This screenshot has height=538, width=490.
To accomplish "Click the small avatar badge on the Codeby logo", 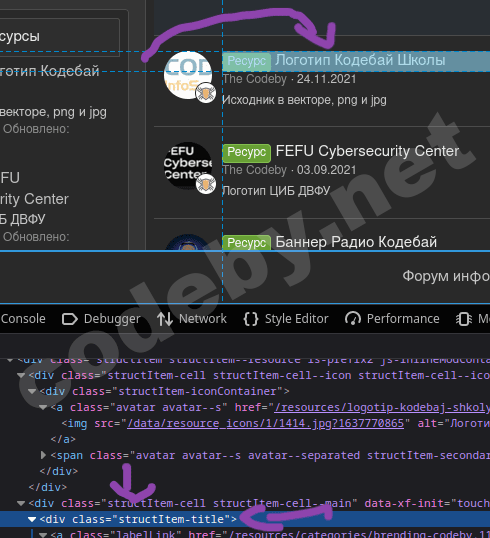I will 206,93.
